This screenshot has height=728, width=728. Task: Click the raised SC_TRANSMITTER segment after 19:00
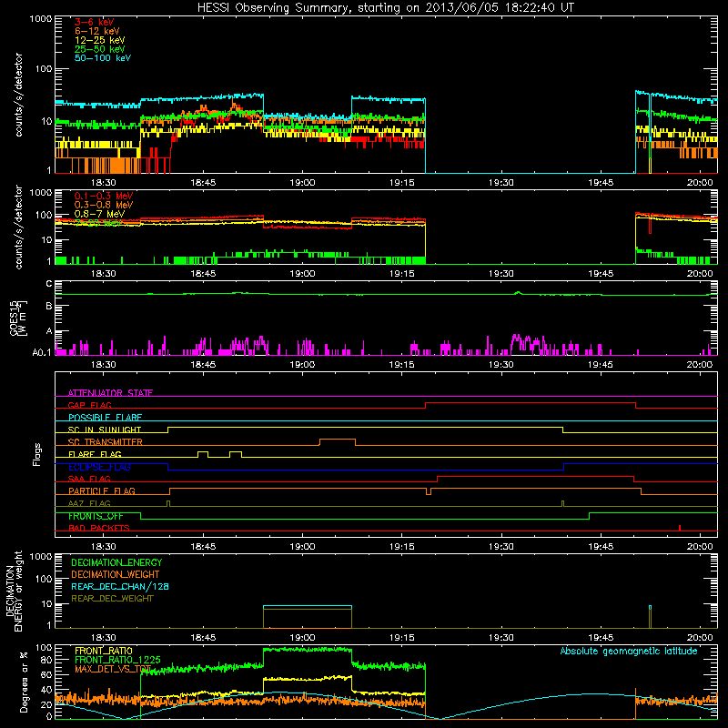coord(338,440)
